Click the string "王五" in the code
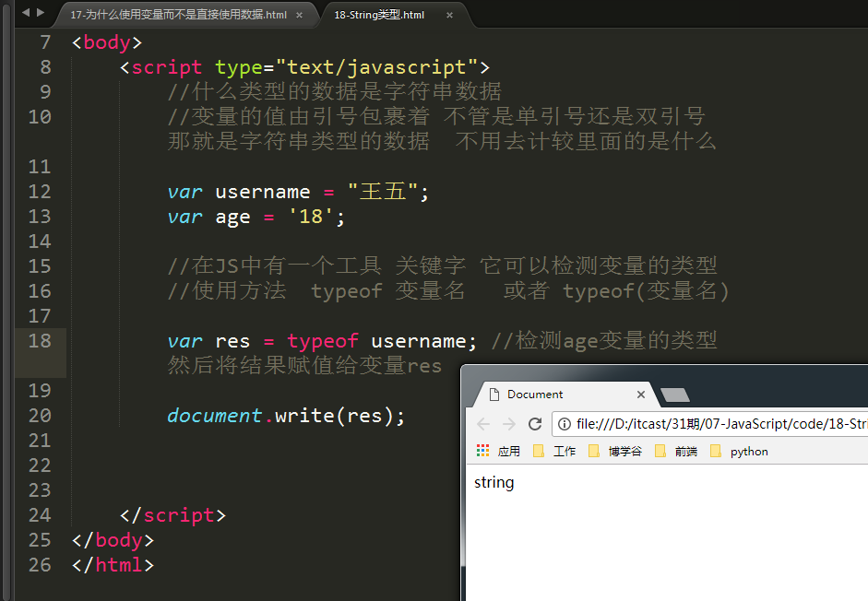Image resolution: width=868 pixels, height=601 pixels. click(x=383, y=192)
